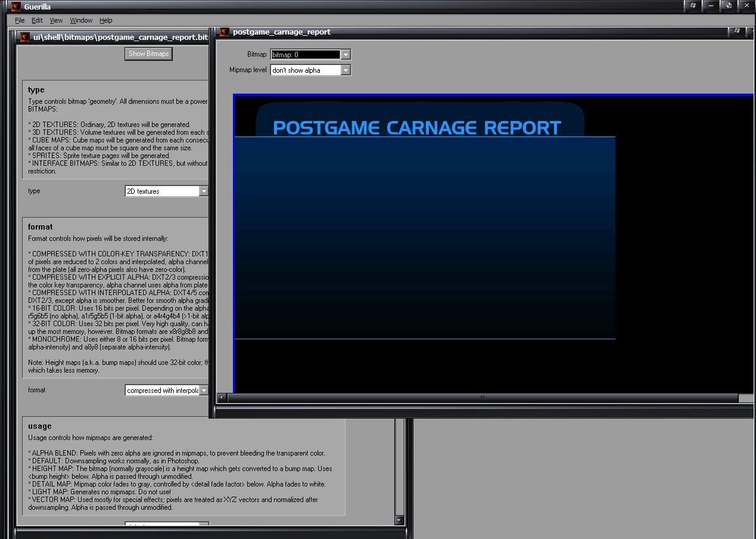
Task: Open the Edit menu
Action: tap(37, 20)
